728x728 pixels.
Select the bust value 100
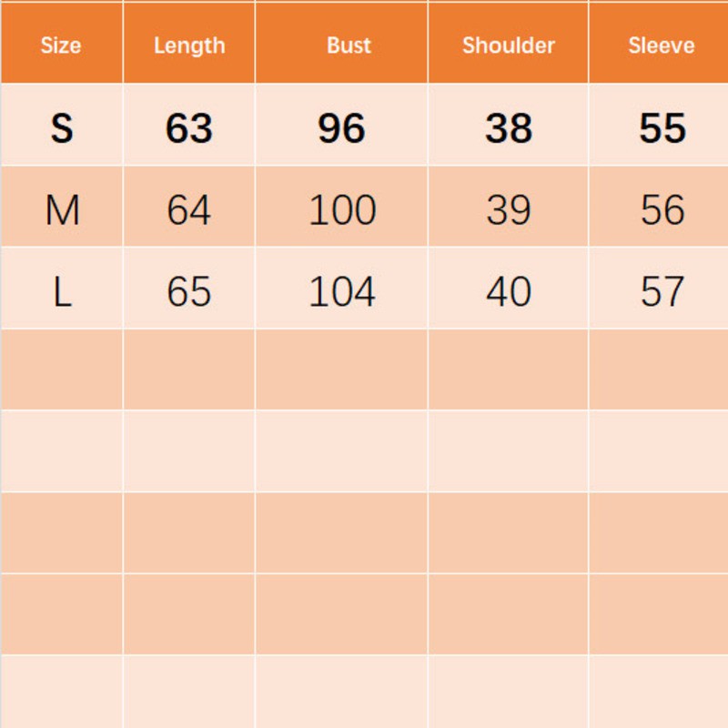[342, 210]
